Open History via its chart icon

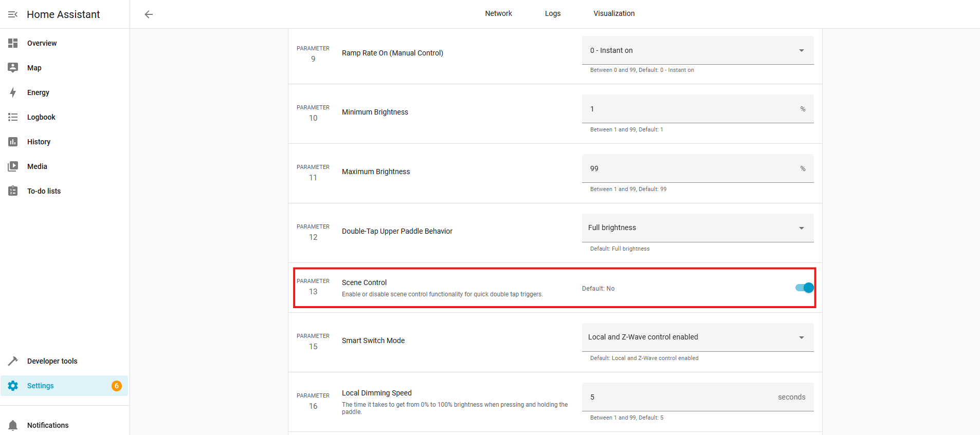13,142
